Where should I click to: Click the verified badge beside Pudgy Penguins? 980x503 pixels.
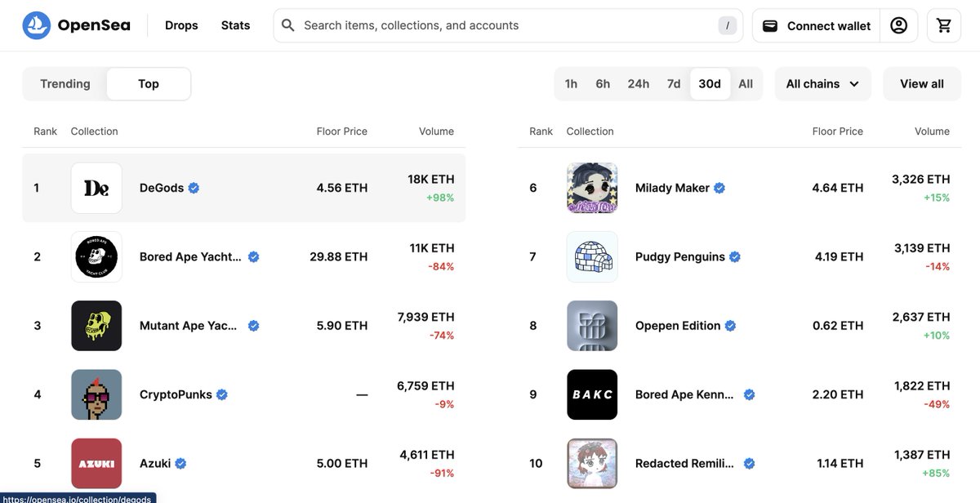click(735, 256)
